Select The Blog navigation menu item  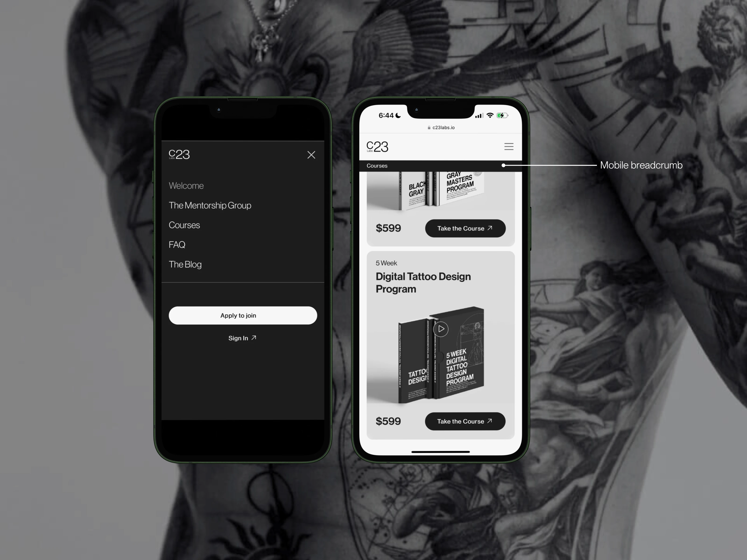pyautogui.click(x=185, y=263)
